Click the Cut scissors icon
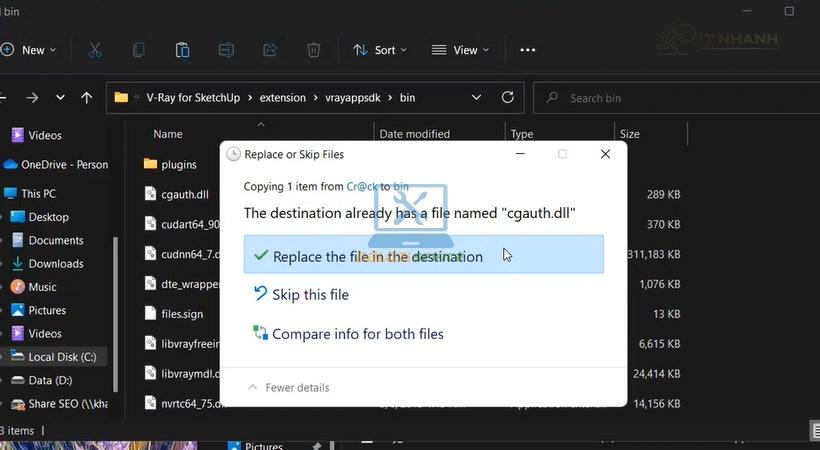820x450 pixels. (x=95, y=50)
